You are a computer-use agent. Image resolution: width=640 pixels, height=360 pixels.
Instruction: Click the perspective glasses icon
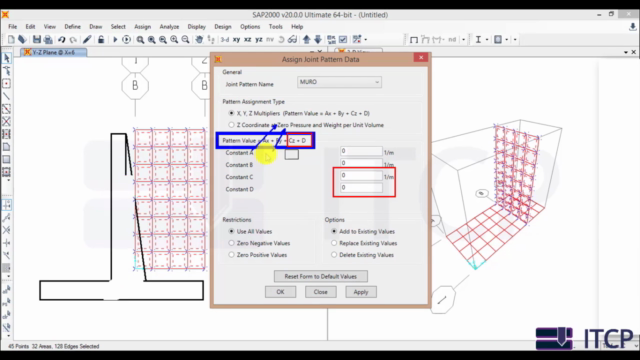point(292,39)
